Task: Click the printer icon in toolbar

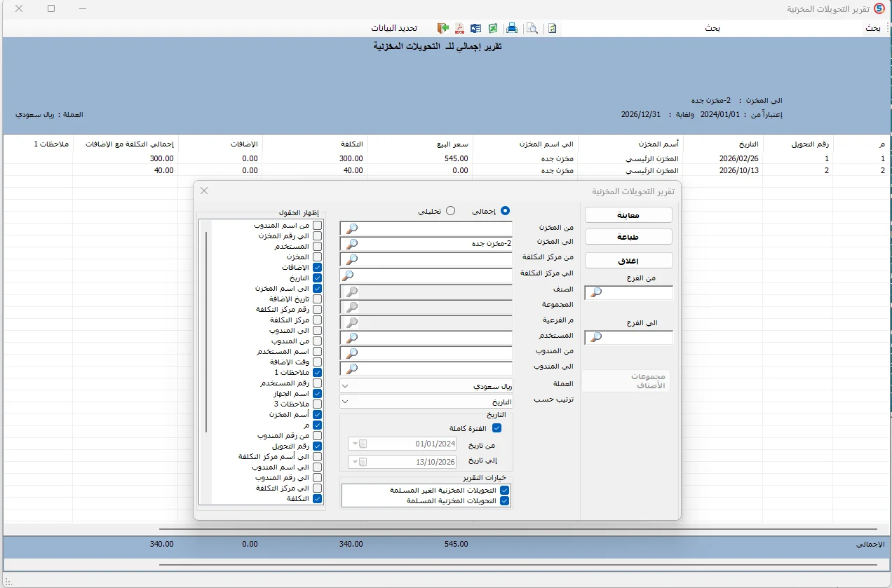Action: [x=513, y=28]
